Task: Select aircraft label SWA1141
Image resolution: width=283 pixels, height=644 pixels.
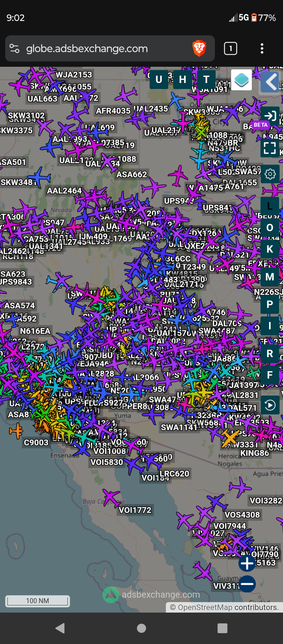Action: pos(179,428)
